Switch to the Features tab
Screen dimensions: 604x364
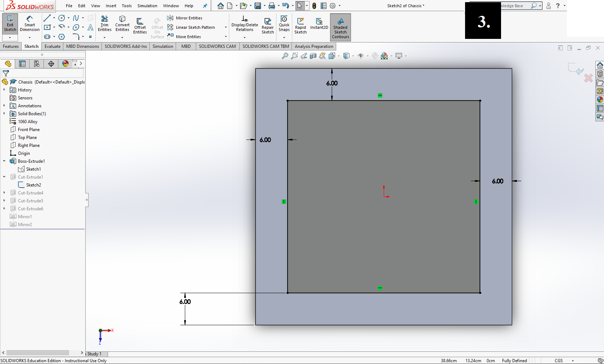tap(11, 46)
